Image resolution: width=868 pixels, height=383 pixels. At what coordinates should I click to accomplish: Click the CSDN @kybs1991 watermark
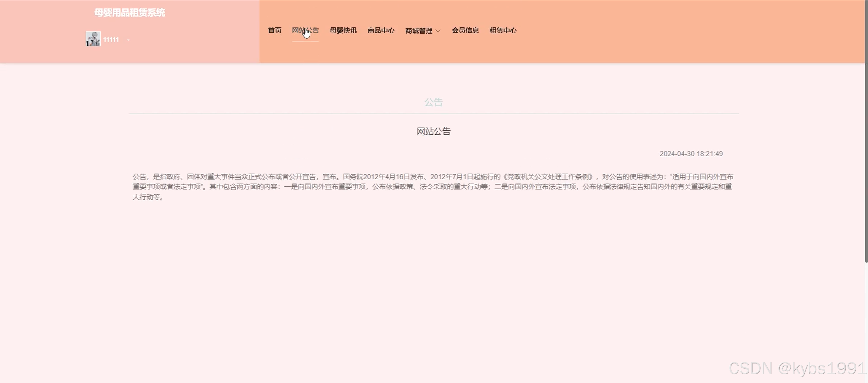click(797, 368)
